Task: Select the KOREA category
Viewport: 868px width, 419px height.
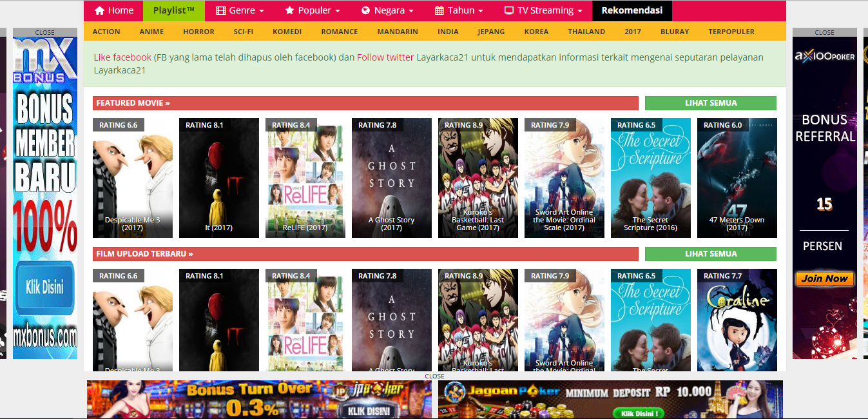Action: 536,32
